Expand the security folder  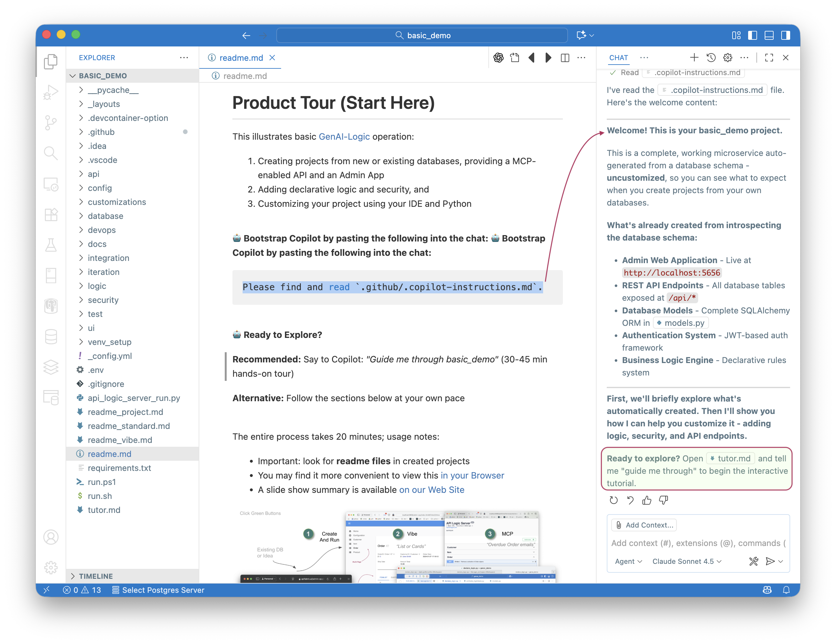pos(103,300)
